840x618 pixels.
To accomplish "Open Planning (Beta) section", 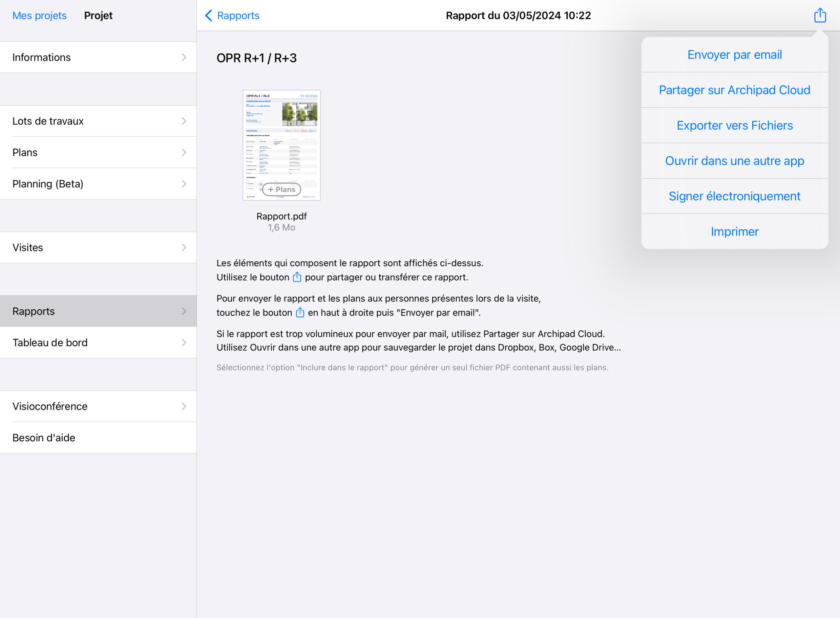I will (98, 184).
